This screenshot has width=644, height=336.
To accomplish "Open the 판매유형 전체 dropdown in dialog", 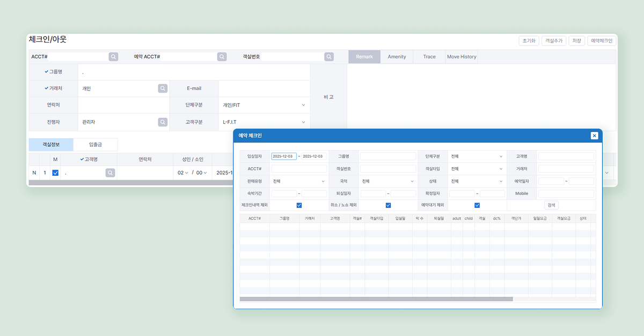I will tap(299, 182).
